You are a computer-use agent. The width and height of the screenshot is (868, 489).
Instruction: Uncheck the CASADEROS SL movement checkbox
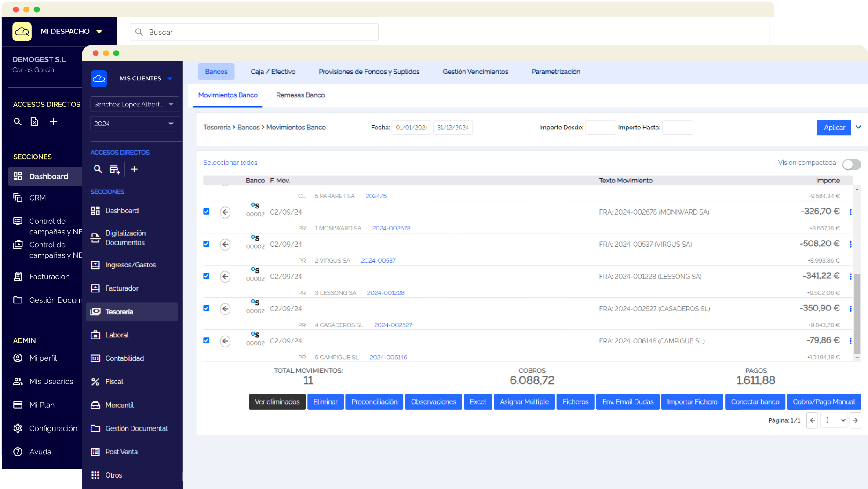pyautogui.click(x=206, y=308)
